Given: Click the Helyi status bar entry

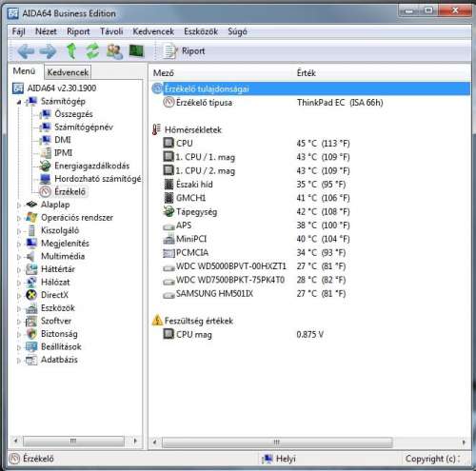Looking at the screenshot, I should click(x=278, y=459).
